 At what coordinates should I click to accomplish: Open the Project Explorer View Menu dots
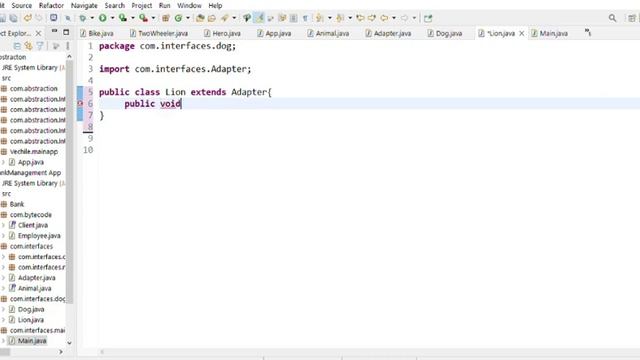point(67,46)
